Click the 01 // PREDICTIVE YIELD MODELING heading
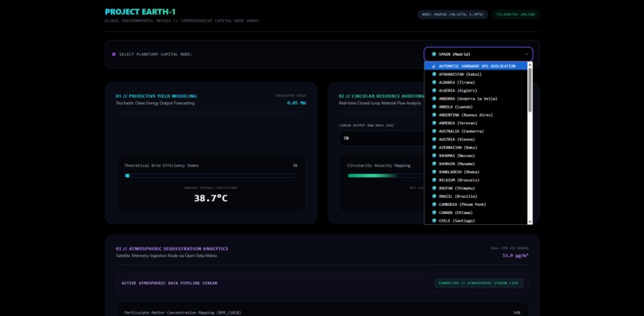644x316 pixels. 156,96
